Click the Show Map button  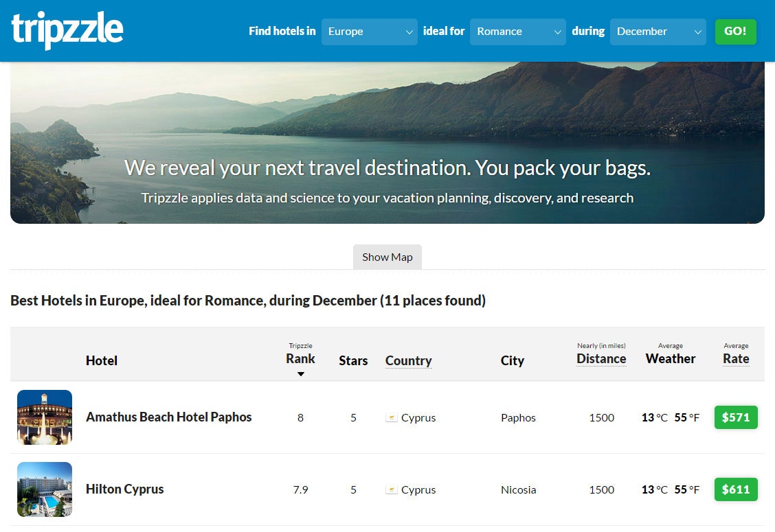click(387, 257)
